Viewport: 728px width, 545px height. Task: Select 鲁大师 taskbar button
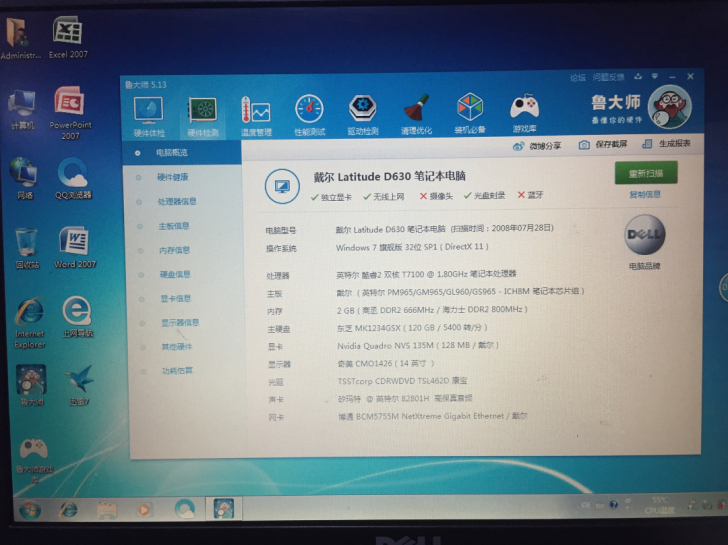[x=223, y=508]
